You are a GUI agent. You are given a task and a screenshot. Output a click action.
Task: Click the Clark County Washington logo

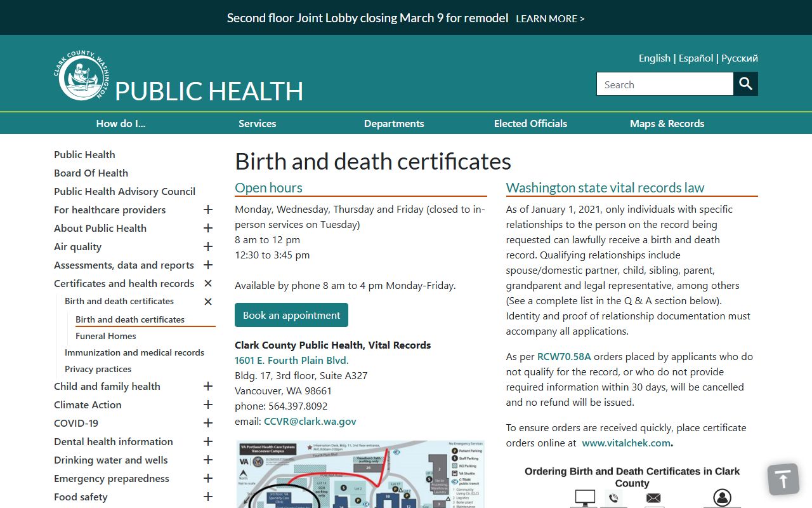(x=81, y=76)
